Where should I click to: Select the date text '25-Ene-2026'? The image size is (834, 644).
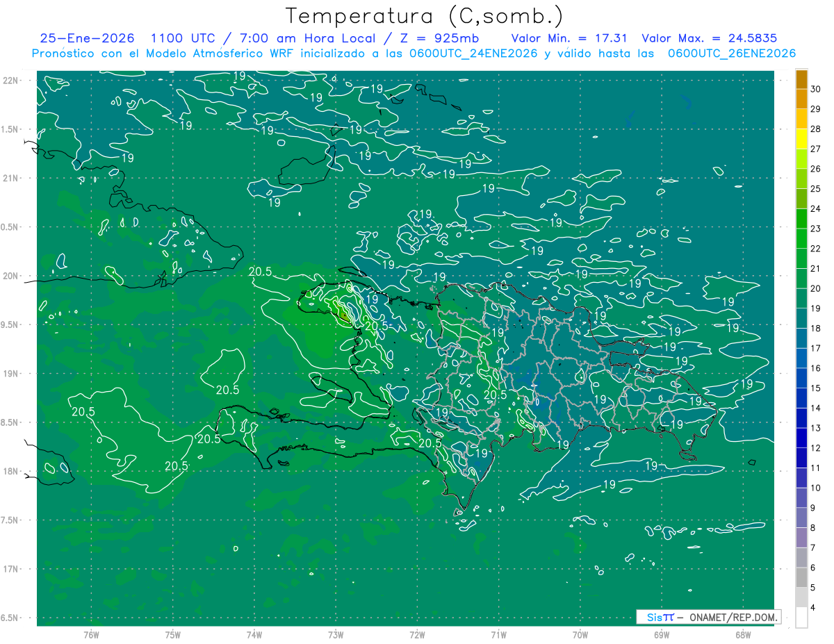tap(87, 38)
